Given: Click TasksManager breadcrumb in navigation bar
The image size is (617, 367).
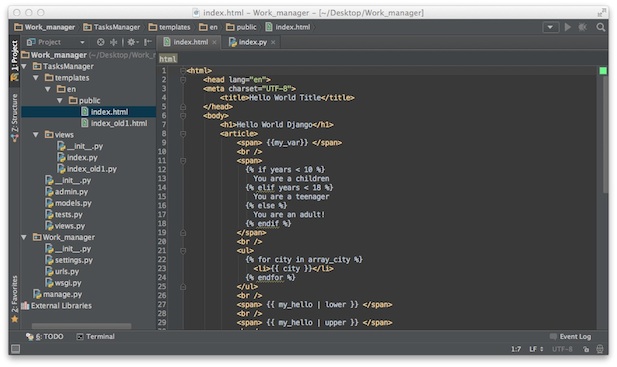Looking at the screenshot, I should click(112, 27).
